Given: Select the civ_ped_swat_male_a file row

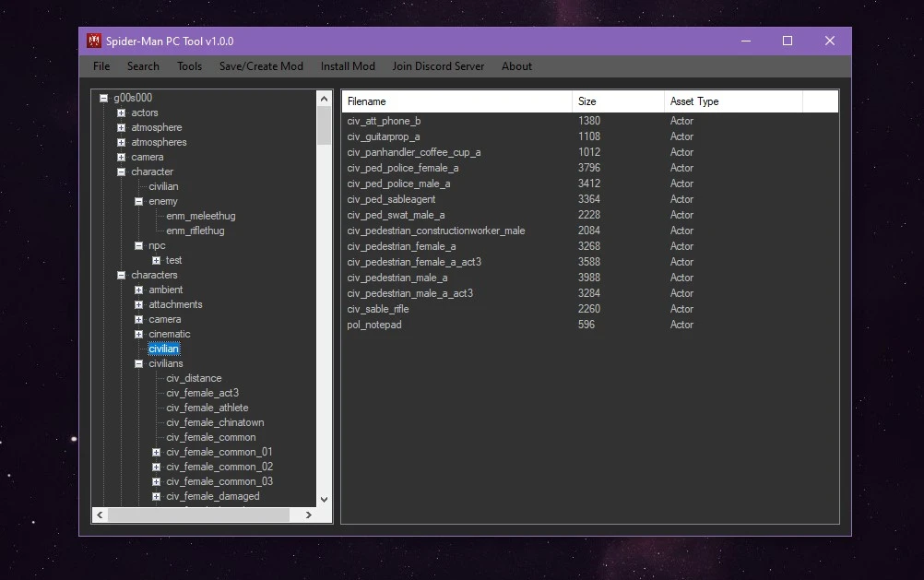Looking at the screenshot, I should click(396, 215).
